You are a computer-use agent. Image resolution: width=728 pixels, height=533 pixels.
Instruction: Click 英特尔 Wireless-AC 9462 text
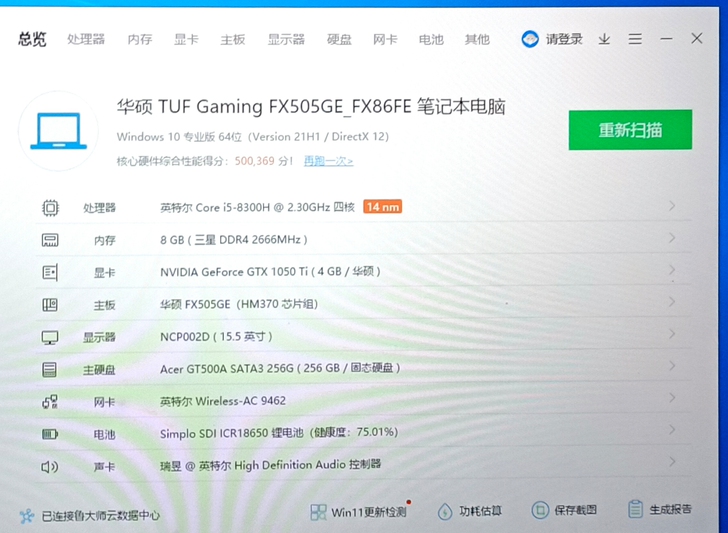click(x=223, y=401)
